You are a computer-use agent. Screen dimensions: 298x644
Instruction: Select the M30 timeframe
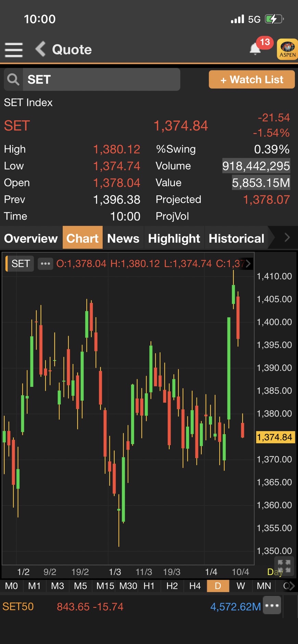[128, 586]
